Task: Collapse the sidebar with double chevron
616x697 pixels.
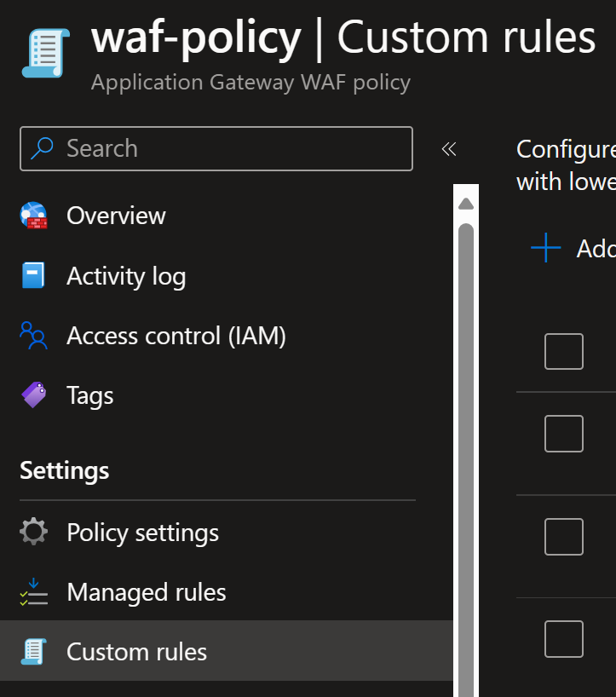Action: click(449, 150)
